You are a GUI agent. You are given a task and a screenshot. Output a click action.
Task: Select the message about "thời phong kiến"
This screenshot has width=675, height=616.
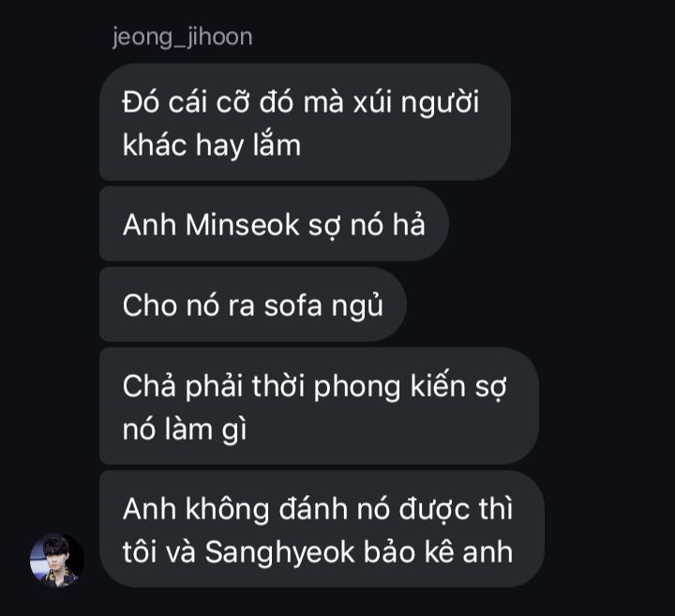click(319, 406)
